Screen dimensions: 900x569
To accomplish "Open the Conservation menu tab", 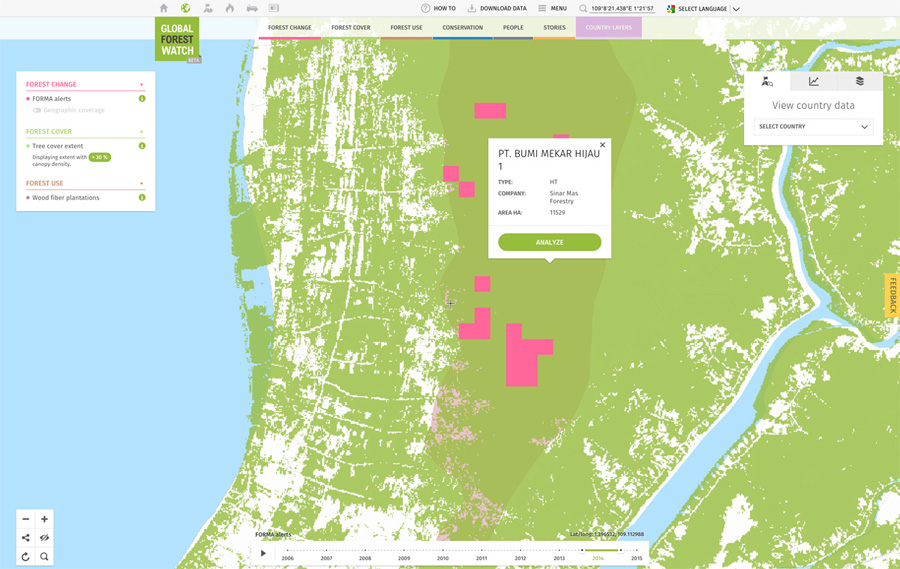I will tap(463, 28).
